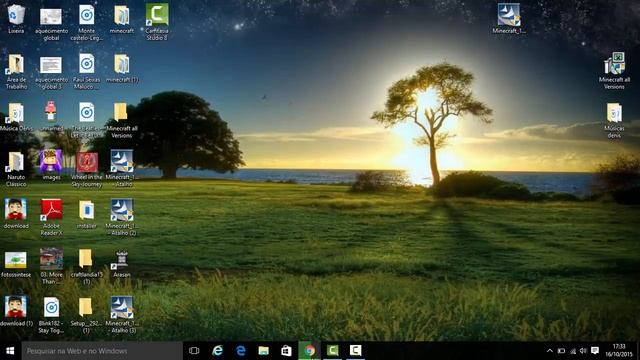
Task: Open the Action Center notifications icon
Action: point(595,351)
